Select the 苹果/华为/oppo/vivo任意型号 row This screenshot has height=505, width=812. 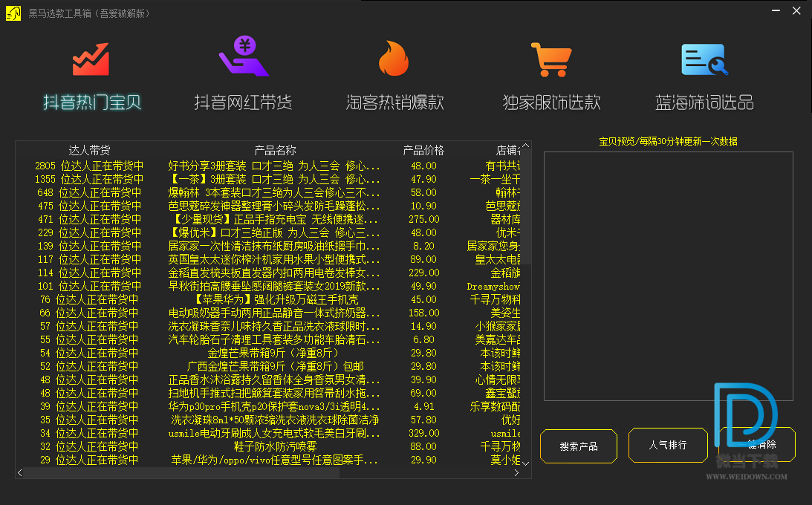pos(267,460)
